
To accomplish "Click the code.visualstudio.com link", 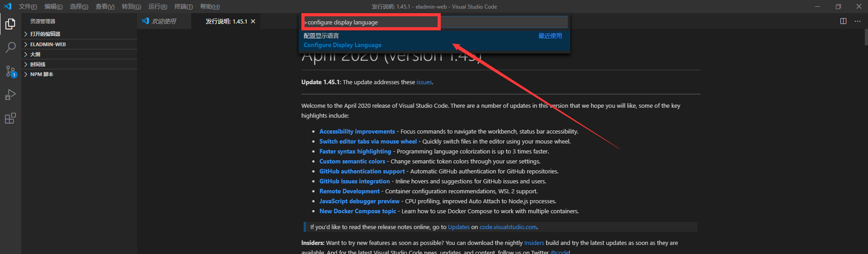I will (508, 227).
